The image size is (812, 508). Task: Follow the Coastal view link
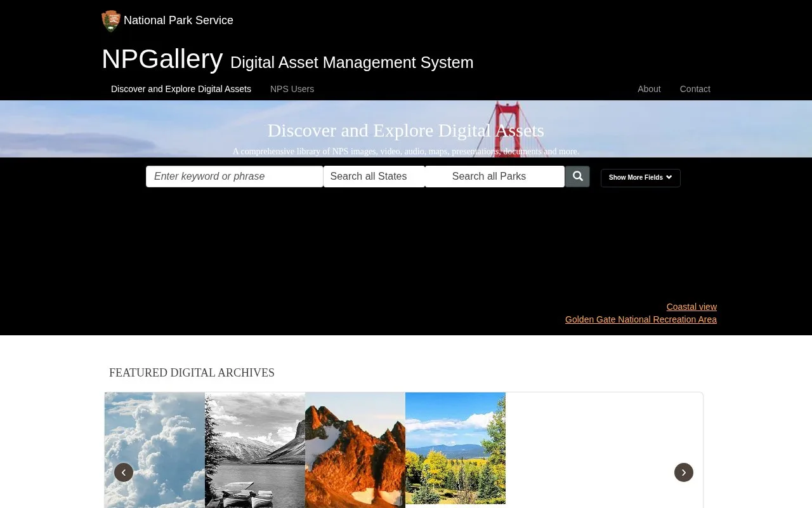click(691, 307)
